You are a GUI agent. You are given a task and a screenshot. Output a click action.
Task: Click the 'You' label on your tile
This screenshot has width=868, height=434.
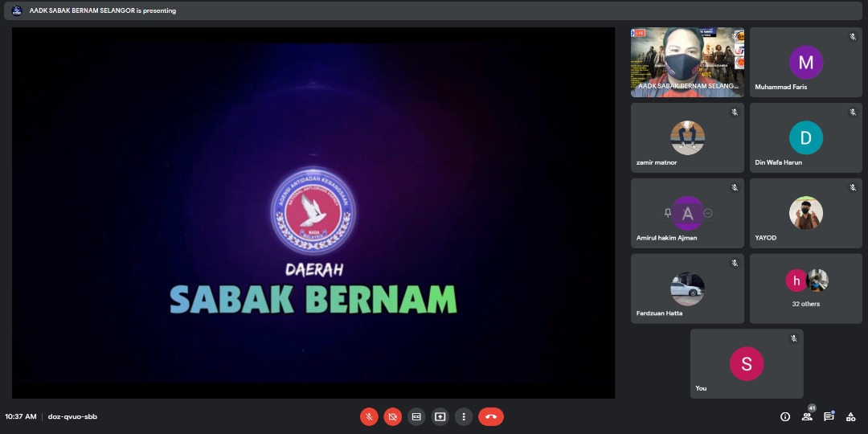(701, 388)
